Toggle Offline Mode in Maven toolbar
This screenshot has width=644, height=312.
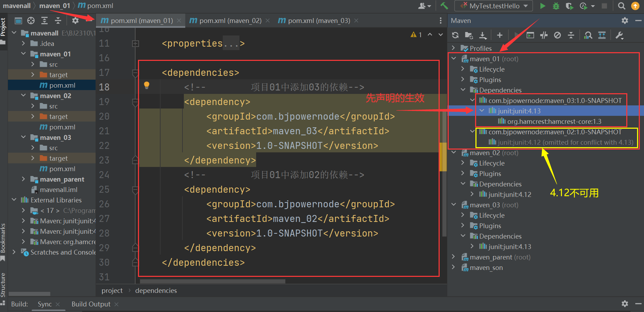(x=544, y=35)
